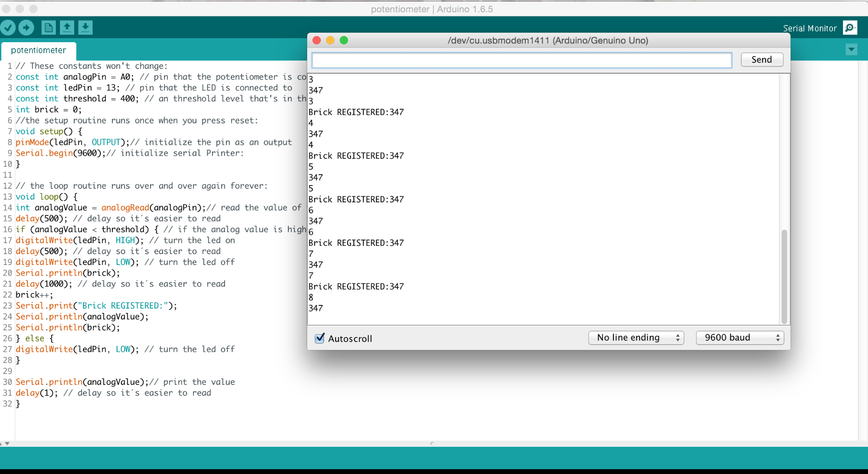Click code line 'const int ledPin = 13;'
868x474 pixels.
pos(68,88)
